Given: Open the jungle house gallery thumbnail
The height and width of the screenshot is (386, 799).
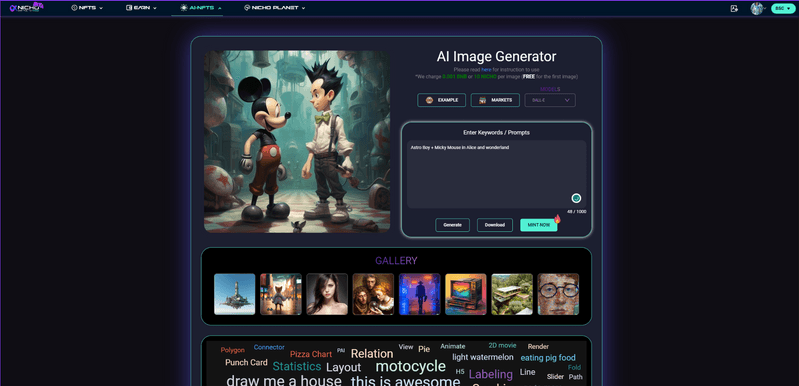Looking at the screenshot, I should click(x=512, y=294).
